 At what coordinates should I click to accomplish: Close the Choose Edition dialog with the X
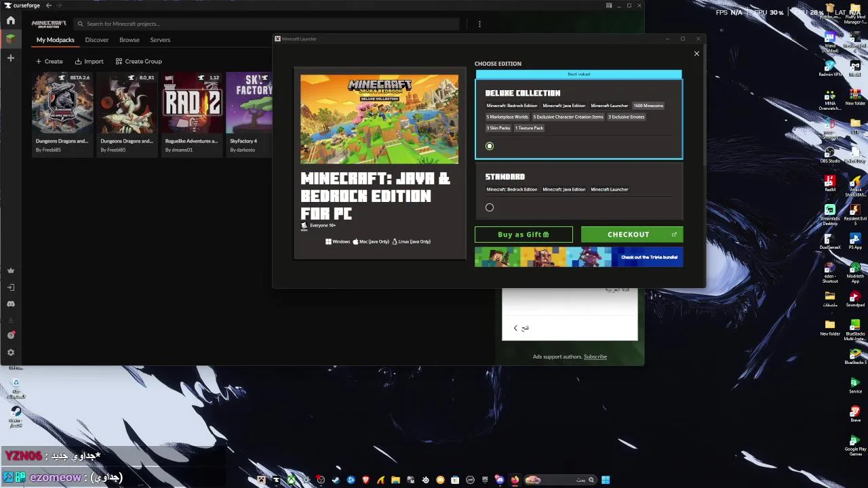(x=696, y=54)
